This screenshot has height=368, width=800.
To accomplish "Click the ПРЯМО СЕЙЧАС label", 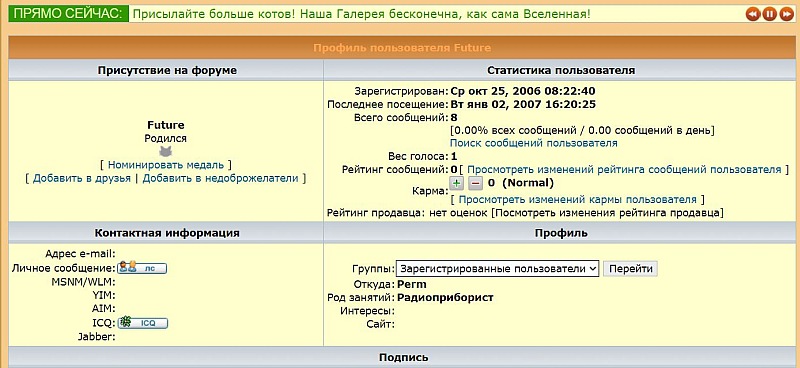I will point(68,14).
